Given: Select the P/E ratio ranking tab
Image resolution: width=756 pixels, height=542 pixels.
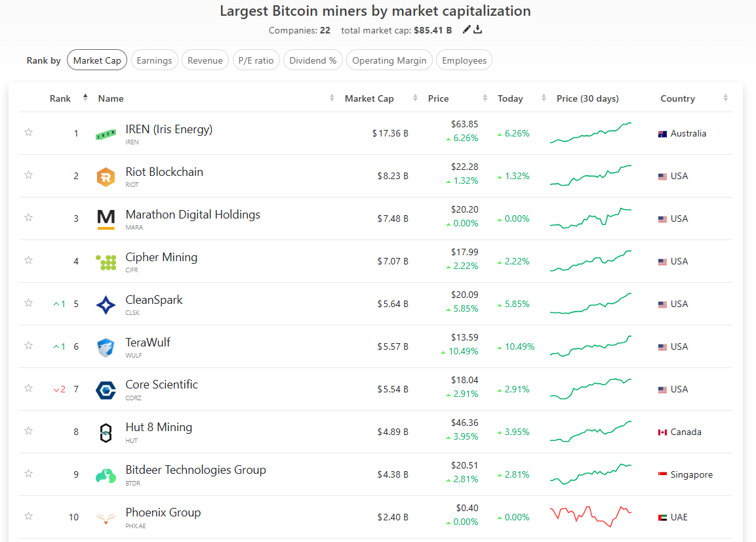Looking at the screenshot, I should 256,60.
